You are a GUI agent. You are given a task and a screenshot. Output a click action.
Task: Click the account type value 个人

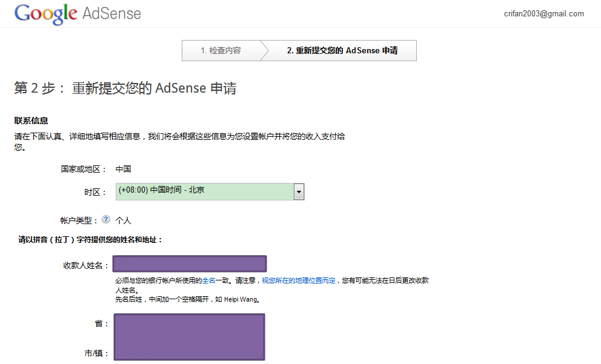(x=124, y=220)
